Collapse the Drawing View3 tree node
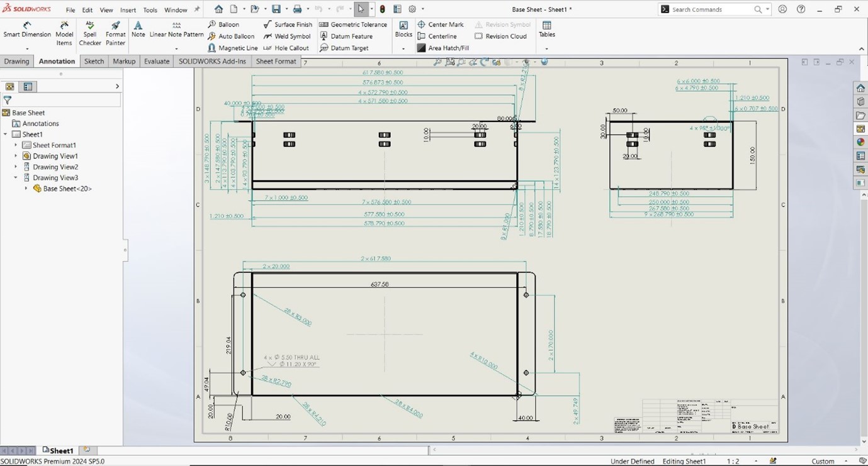868x466 pixels. click(x=16, y=178)
